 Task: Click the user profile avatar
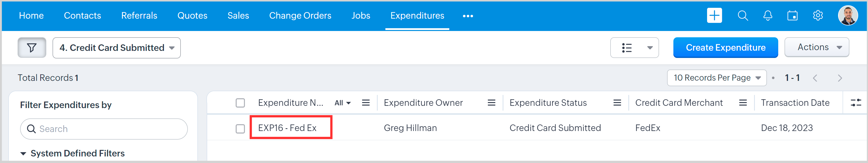click(847, 16)
